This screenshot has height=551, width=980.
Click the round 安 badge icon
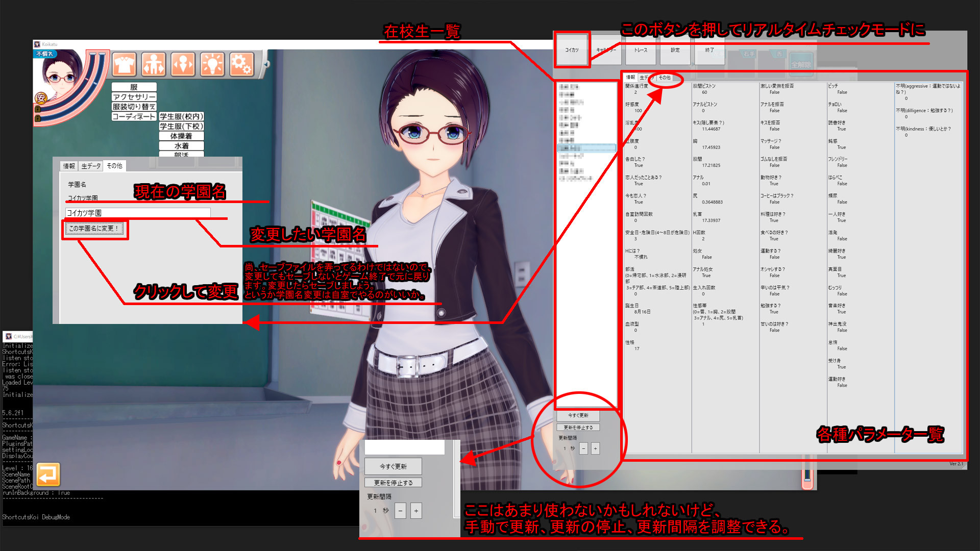pyautogui.click(x=41, y=98)
